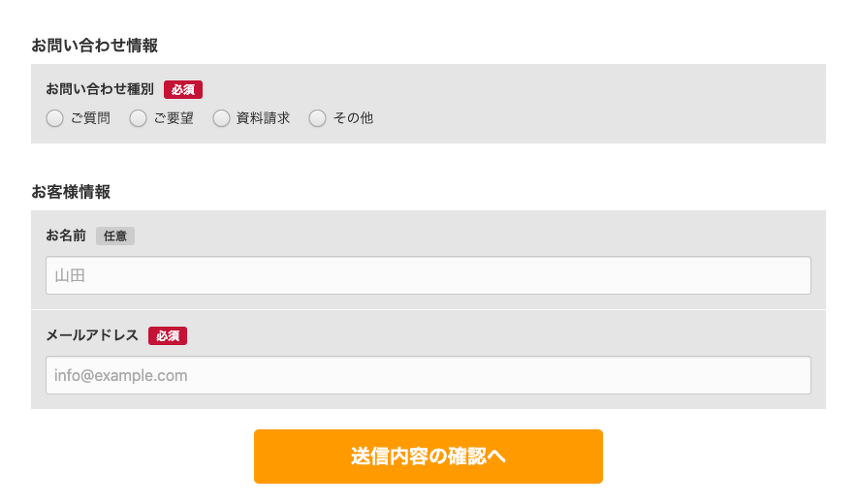Click the お客様情報 section heading

(71, 191)
